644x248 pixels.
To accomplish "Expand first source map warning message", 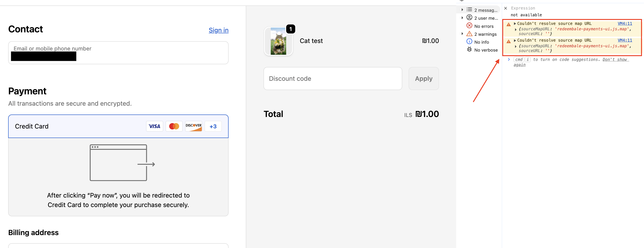I will (515, 24).
